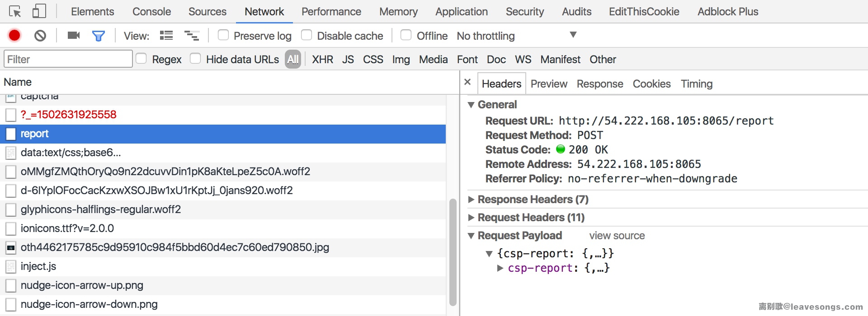Image resolution: width=868 pixels, height=316 pixels.
Task: Check the Disable cache checkbox
Action: [307, 35]
